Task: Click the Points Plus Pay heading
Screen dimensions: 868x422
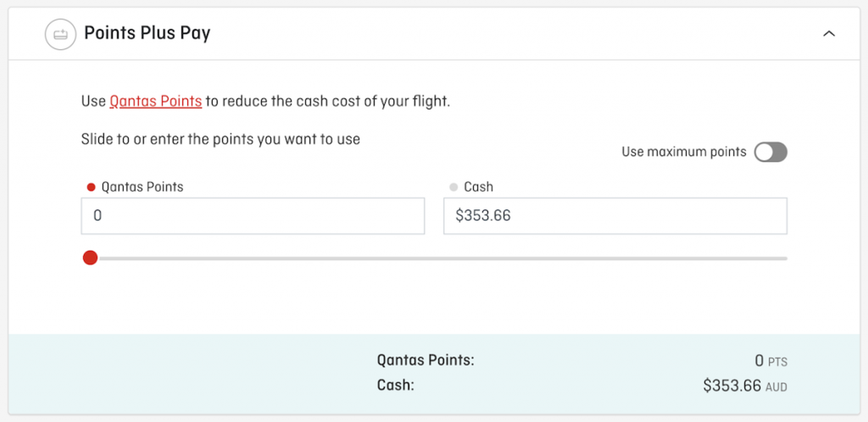Action: coord(147,33)
